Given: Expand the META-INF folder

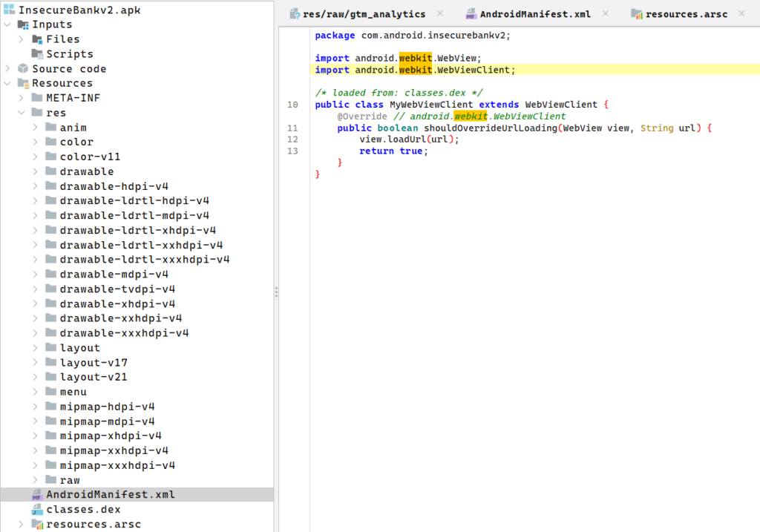Looking at the screenshot, I should (22, 98).
